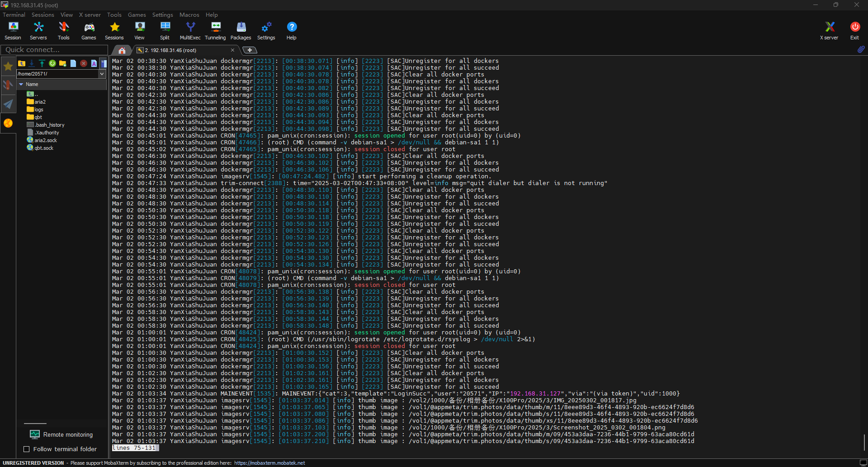Expand the /home/20571/ path dropdown
The image size is (868, 467).
coord(102,74)
